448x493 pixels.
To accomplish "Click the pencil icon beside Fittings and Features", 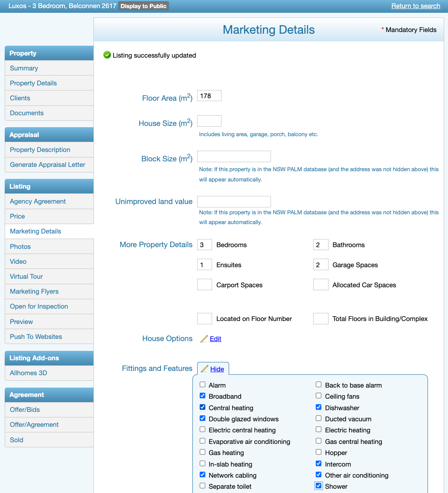I will pyautogui.click(x=205, y=369).
